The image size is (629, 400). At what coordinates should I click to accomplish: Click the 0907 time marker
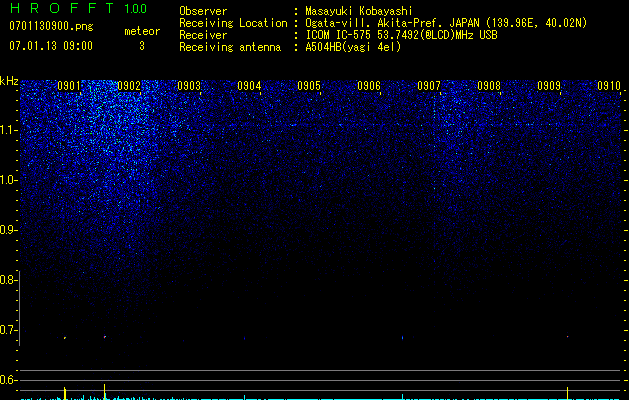429,86
